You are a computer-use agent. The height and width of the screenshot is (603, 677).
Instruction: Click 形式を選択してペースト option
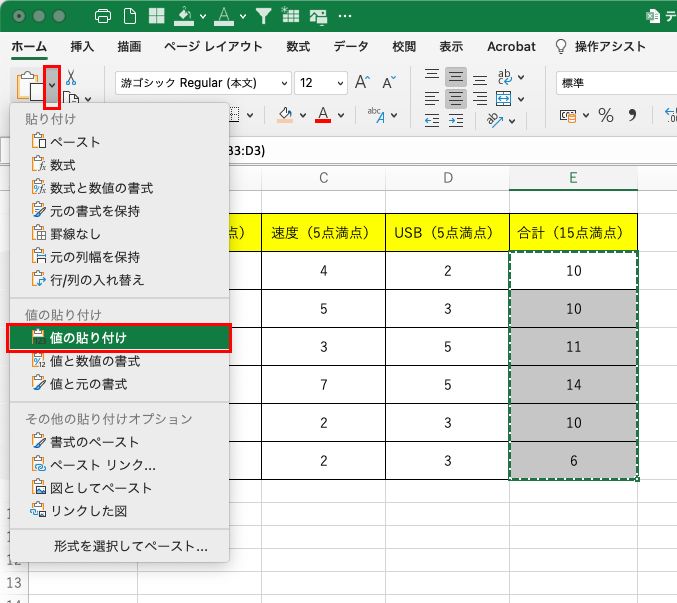pos(130,546)
